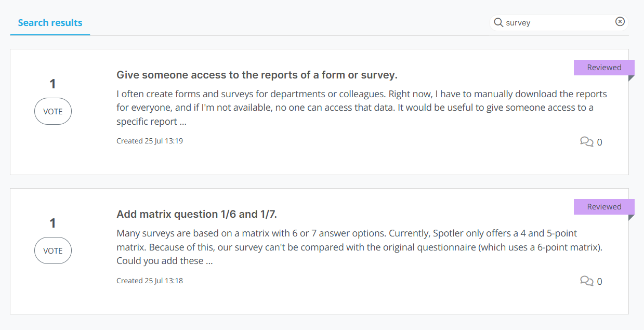Vote for the form reports access idea

click(52, 112)
